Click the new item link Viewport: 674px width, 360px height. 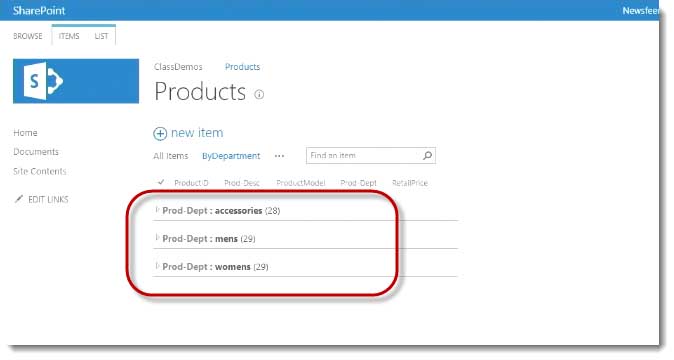[x=197, y=133]
